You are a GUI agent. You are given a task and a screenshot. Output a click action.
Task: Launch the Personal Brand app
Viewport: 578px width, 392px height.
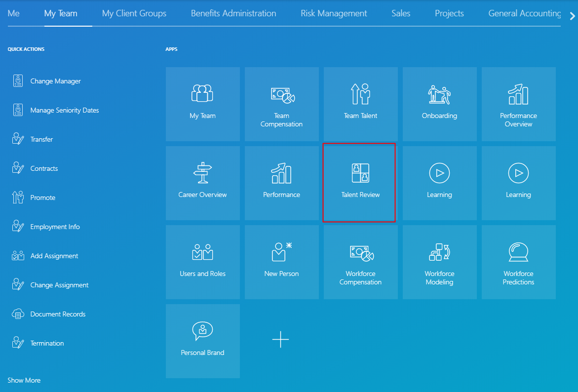202,341
